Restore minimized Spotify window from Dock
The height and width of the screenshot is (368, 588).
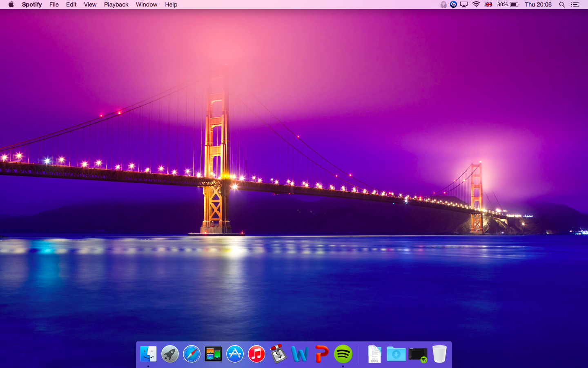pos(418,355)
